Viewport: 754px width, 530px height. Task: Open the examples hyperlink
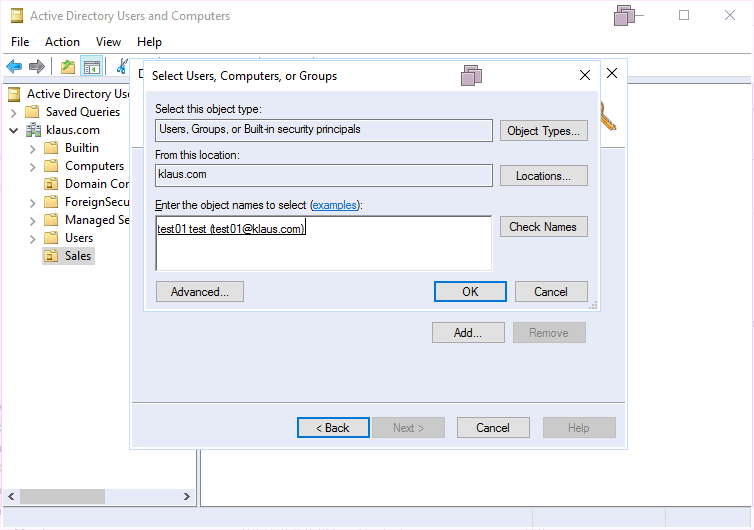click(x=335, y=205)
